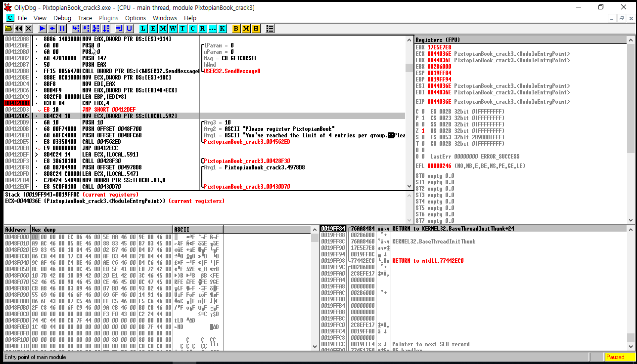Screen dimensions: 637x364
Task: Open the Trace menu
Action: pos(85,18)
